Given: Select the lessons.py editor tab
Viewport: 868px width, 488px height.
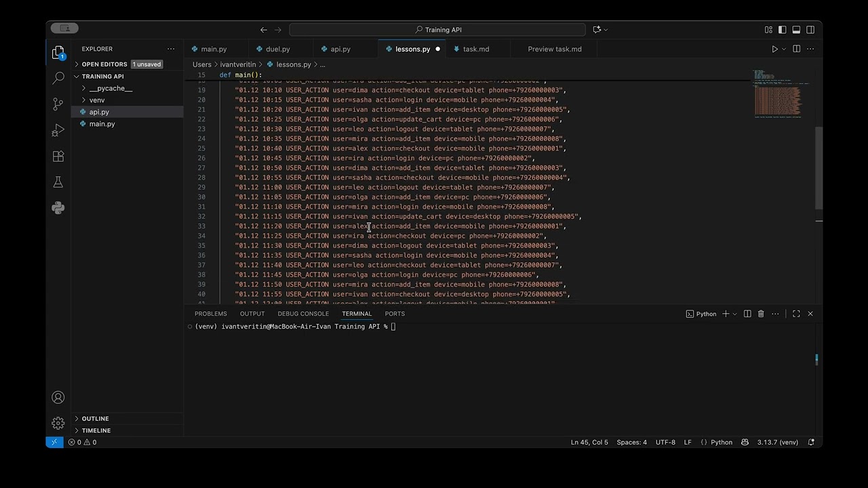Looking at the screenshot, I should point(412,49).
